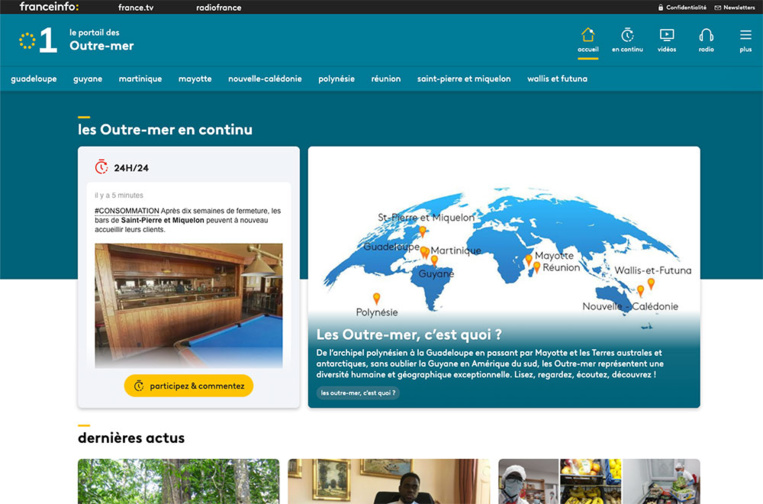Image resolution: width=763 pixels, height=504 pixels.
Task: Go to wallis et futuna section
Action: (x=557, y=79)
